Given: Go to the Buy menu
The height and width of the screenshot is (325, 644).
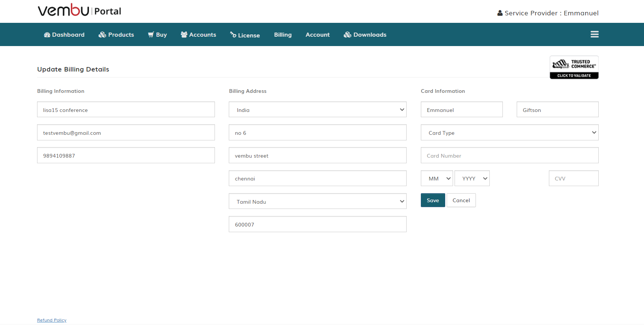Looking at the screenshot, I should (157, 35).
